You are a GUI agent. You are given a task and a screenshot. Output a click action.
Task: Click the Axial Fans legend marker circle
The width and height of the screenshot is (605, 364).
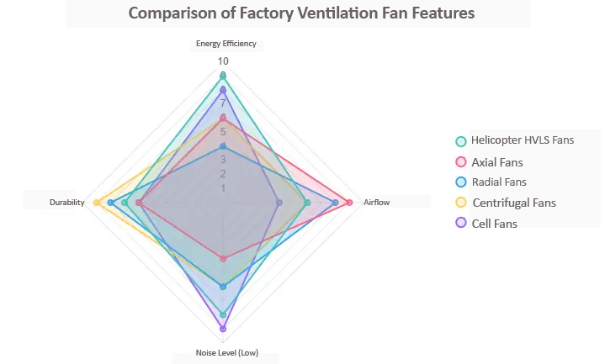(460, 161)
